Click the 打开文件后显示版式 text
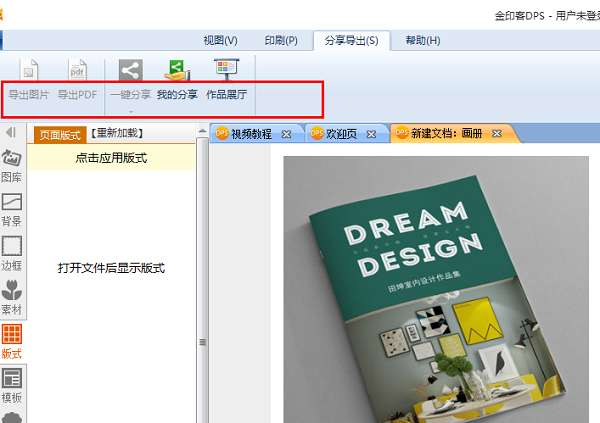Screen dimensions: 600x423 (111, 268)
